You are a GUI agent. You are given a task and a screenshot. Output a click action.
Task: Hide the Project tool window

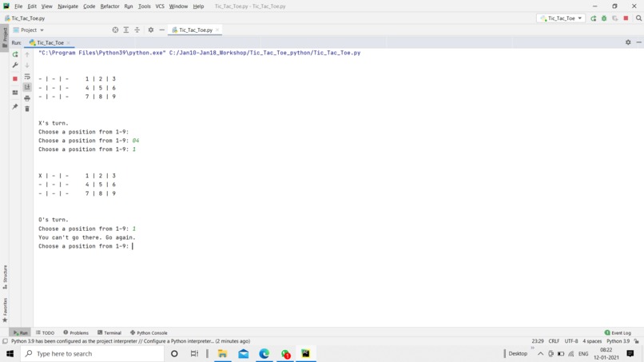(162, 30)
